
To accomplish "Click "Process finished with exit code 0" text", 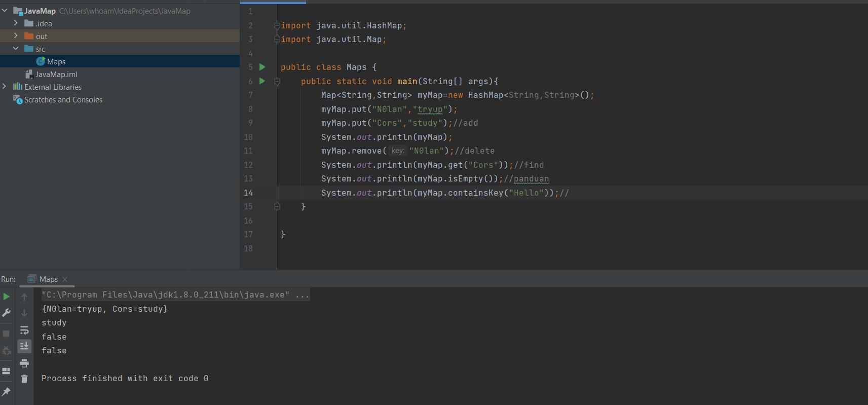I will 125,379.
